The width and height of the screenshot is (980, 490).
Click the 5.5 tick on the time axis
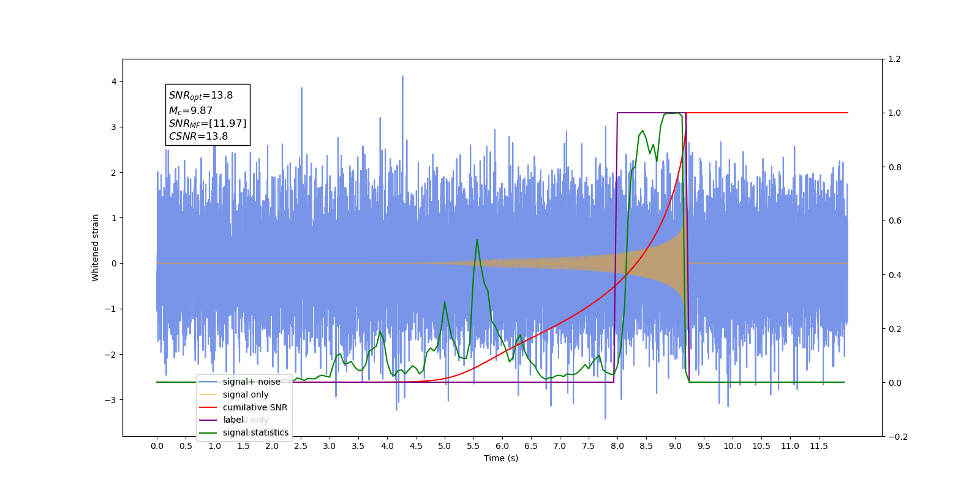[x=473, y=446]
